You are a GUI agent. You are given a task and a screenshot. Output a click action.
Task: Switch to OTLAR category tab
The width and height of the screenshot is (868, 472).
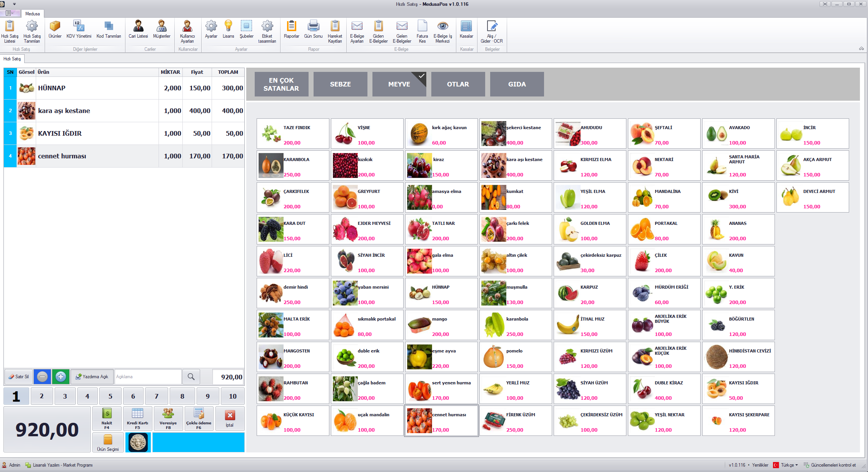[458, 84]
